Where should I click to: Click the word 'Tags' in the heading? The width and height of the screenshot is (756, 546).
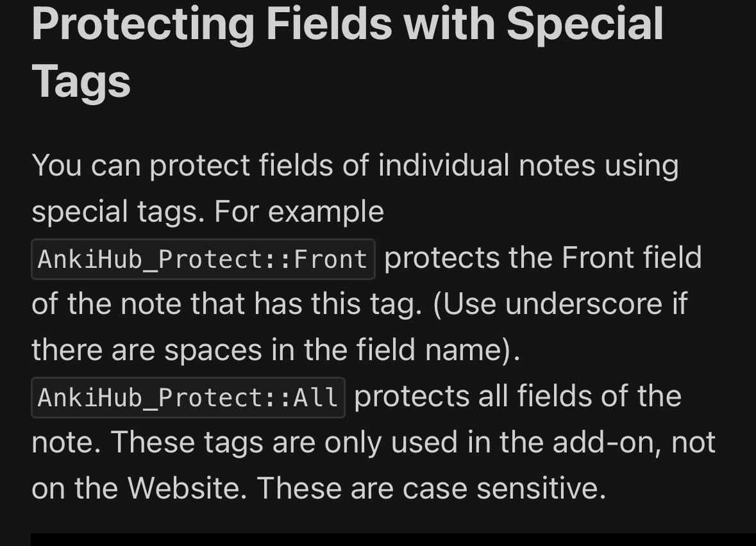point(81,82)
